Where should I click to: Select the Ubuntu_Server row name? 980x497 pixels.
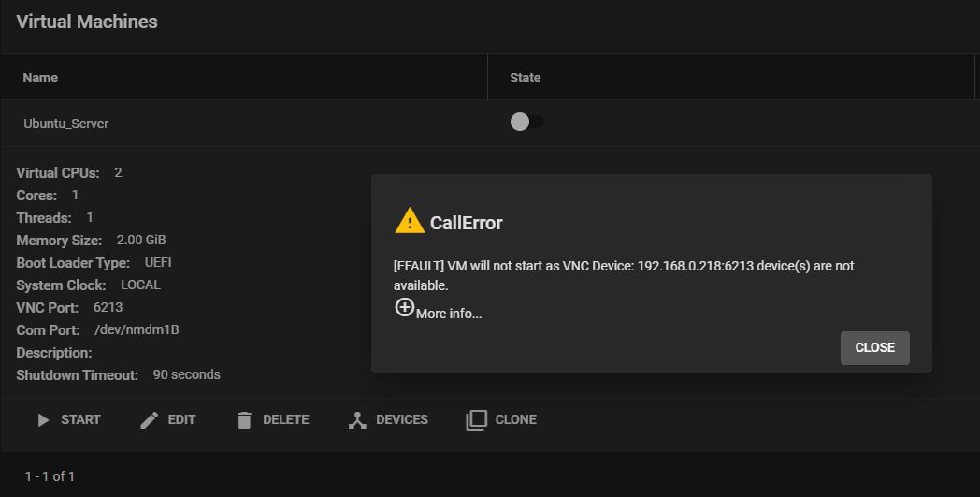(66, 124)
